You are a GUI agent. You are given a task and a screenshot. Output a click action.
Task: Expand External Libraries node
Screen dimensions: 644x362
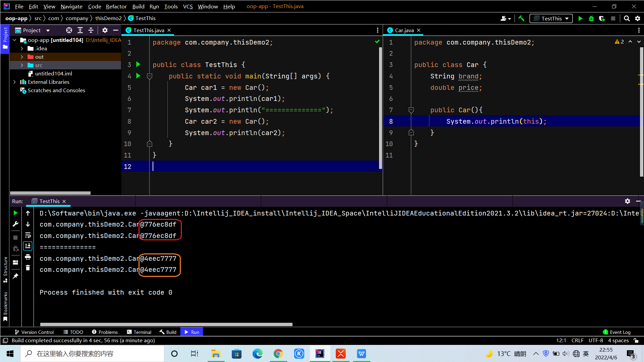pyautogui.click(x=14, y=82)
